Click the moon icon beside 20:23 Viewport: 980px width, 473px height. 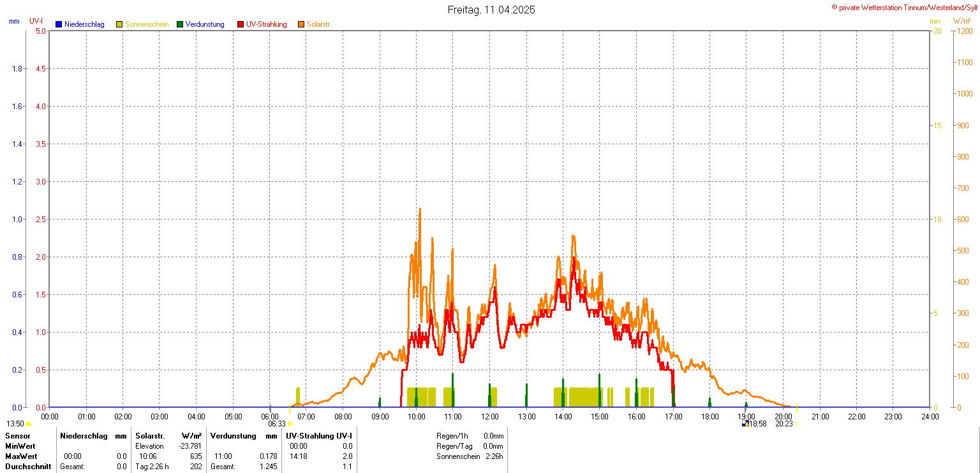tap(796, 424)
